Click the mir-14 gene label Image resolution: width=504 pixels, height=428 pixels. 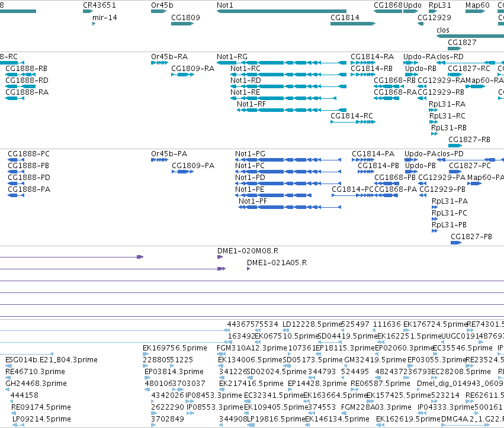pos(105,17)
